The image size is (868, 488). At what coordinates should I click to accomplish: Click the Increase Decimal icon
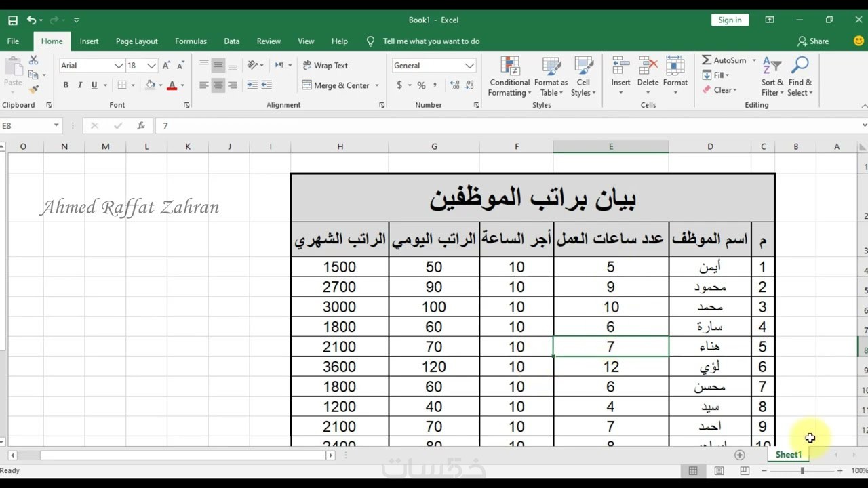pyautogui.click(x=454, y=85)
